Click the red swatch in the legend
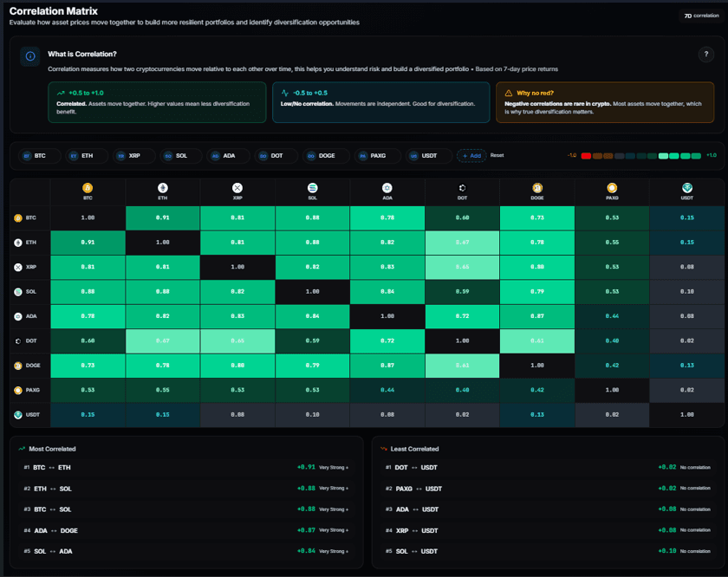 (586, 156)
